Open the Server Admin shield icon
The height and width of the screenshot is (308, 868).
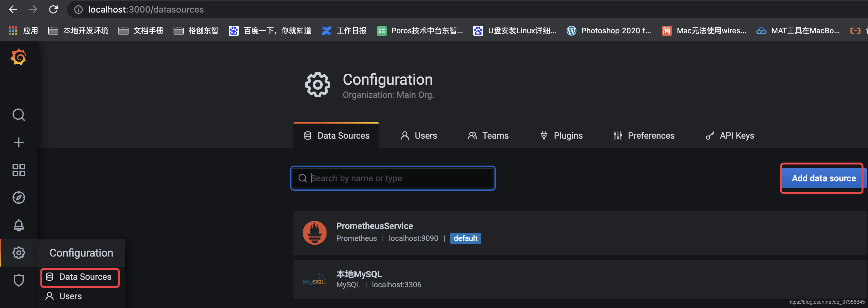point(18,280)
